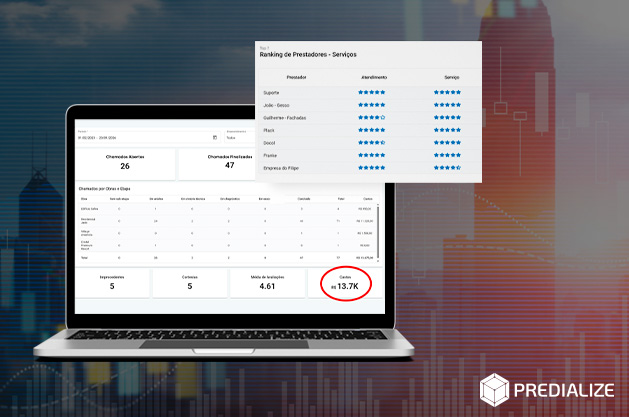The height and width of the screenshot is (417, 629).
Task: Click João - Gesso's Atendimento star rating
Action: (371, 105)
